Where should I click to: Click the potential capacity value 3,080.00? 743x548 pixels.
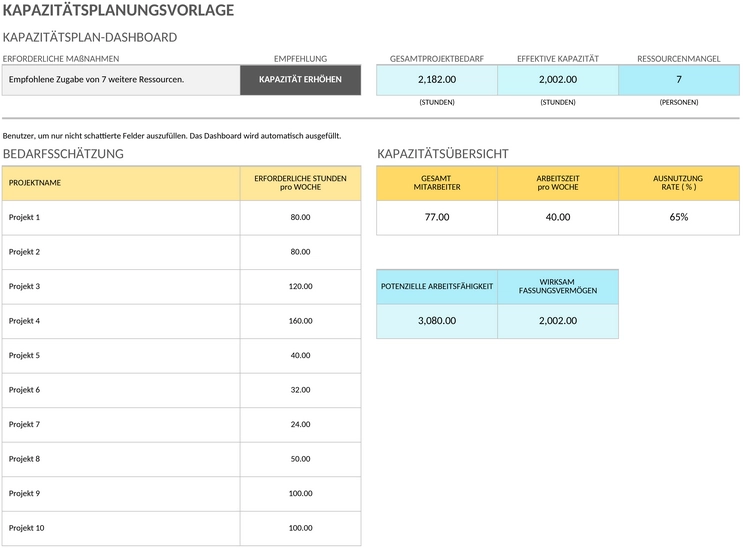click(437, 321)
